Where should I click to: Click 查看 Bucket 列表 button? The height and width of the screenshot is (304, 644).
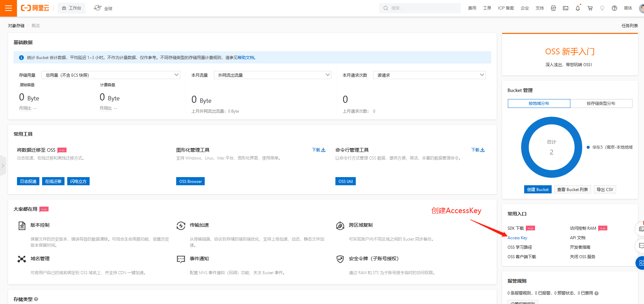(572, 190)
